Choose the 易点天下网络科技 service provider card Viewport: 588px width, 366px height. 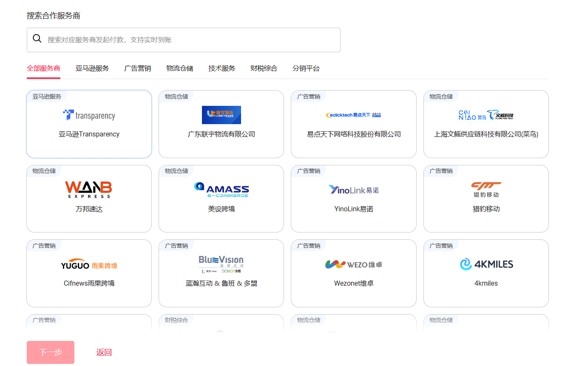[x=353, y=124]
